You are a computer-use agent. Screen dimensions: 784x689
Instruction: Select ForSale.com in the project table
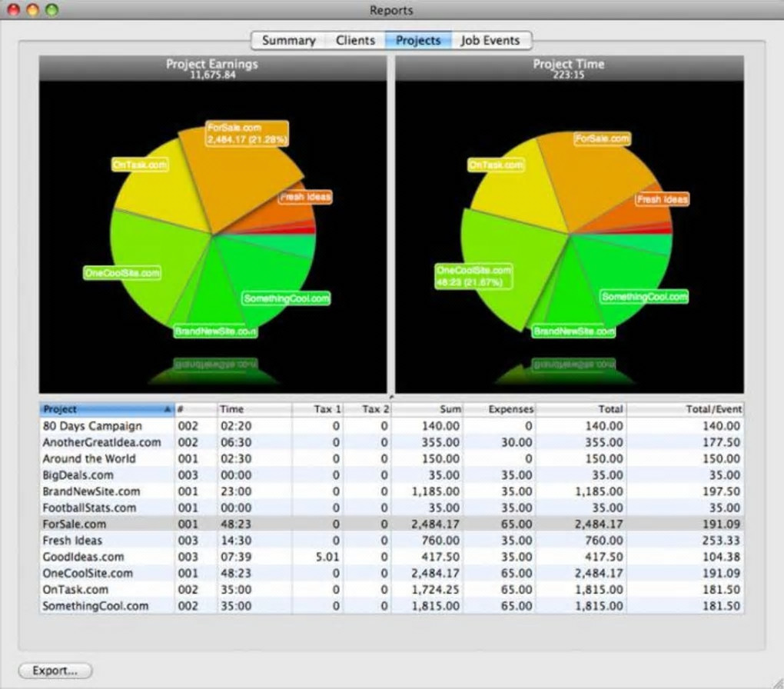[x=391, y=524]
